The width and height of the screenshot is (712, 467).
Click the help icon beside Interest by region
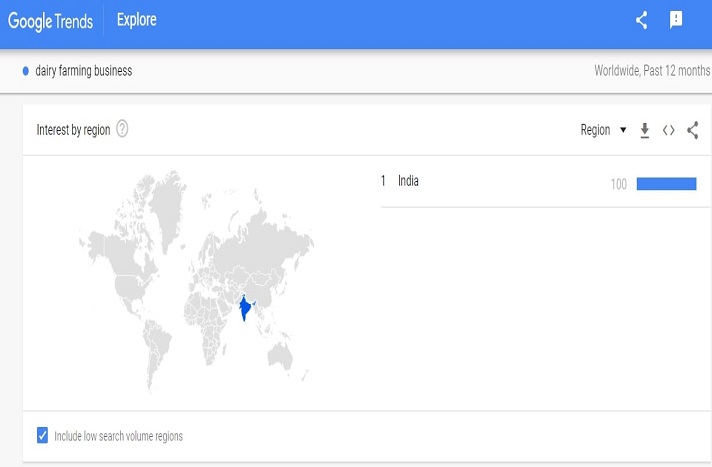pos(122,129)
